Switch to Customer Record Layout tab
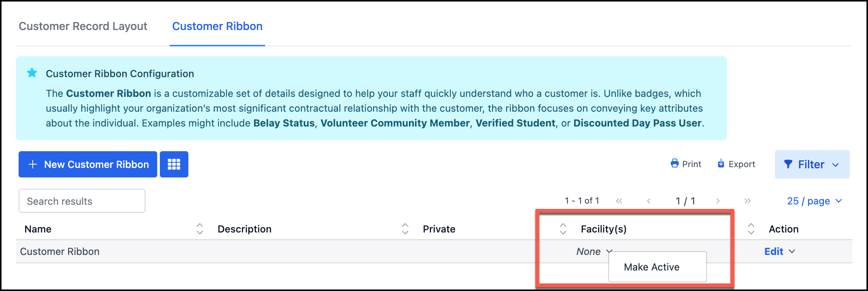This screenshot has width=868, height=291. (83, 26)
